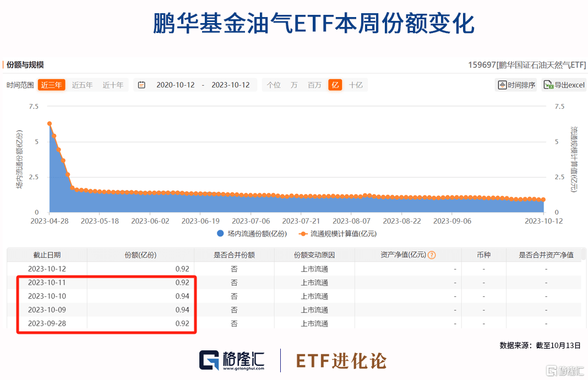Click the ETF进化论 brand text
Viewport: 588px width, 380px height.
point(341,361)
